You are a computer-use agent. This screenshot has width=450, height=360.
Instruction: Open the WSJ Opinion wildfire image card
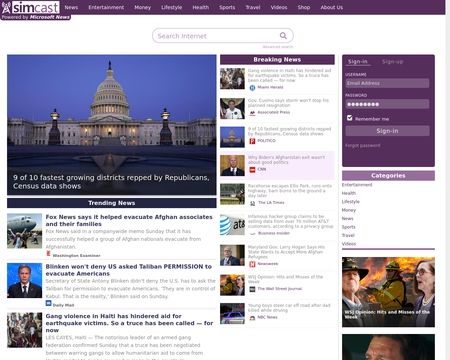click(x=388, y=292)
